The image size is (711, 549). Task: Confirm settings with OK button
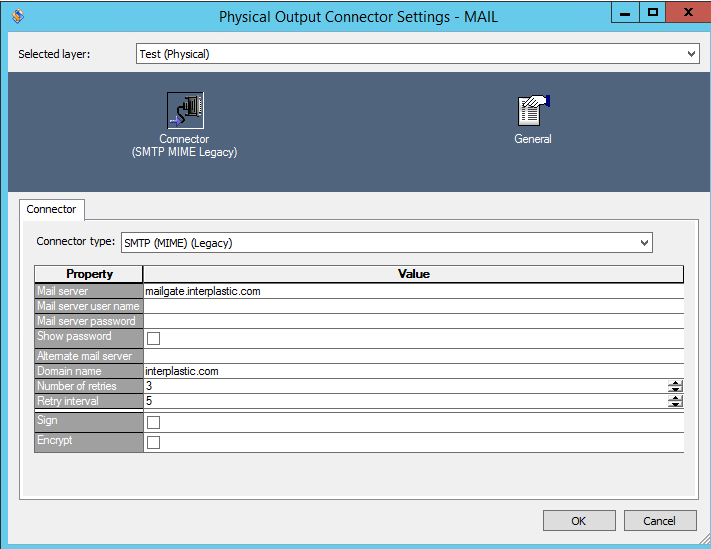[x=579, y=521]
